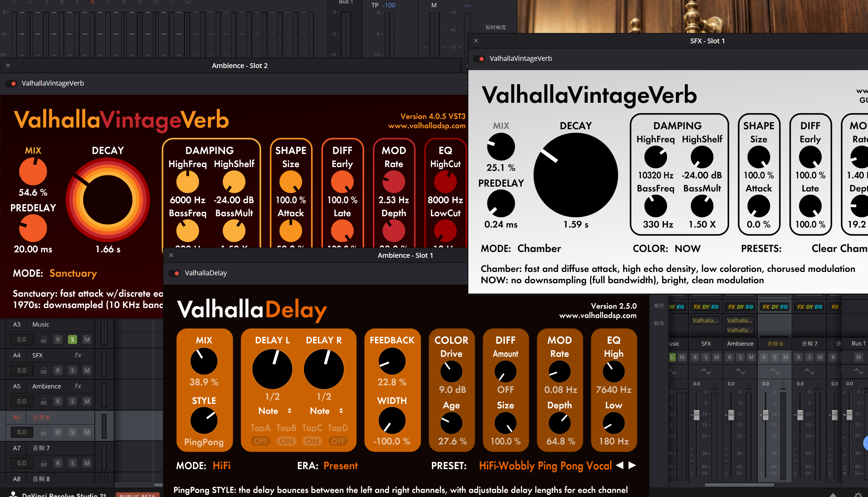Open the Note dropdown under DELAY L
Image resolution: width=868 pixels, height=497 pixels.
click(275, 411)
